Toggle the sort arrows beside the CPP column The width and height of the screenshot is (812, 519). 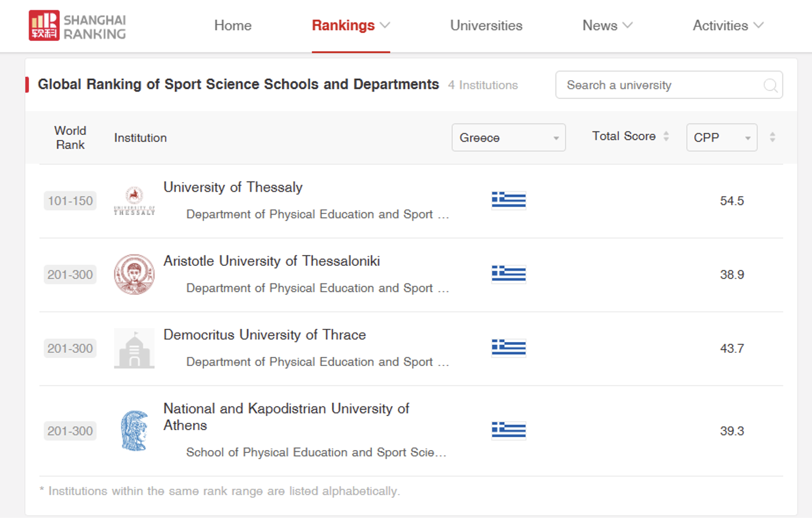tap(772, 137)
